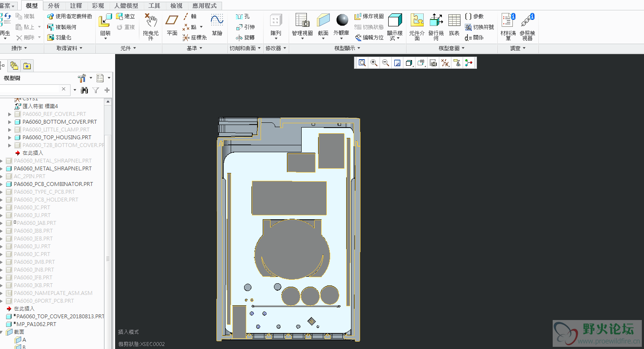Expand PA6060_BOTTOM_COVER.PRT tree node
Viewport: 644px width, 349px height.
click(10, 122)
